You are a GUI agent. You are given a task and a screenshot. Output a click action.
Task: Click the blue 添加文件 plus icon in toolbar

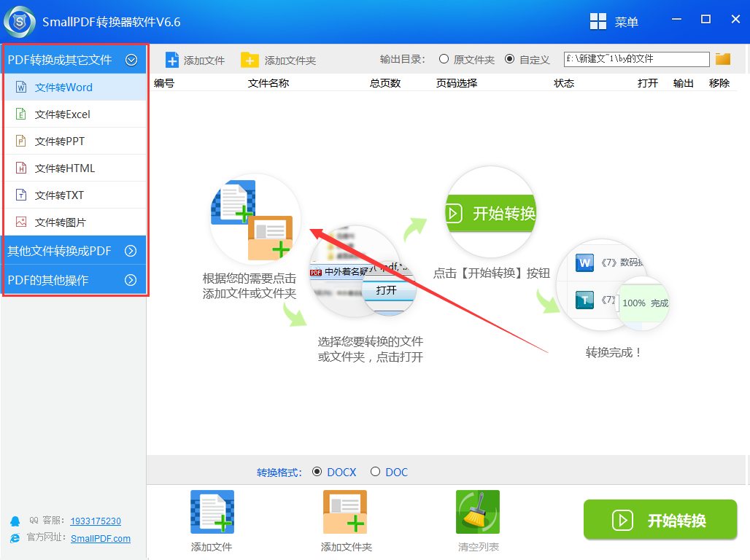point(171,61)
